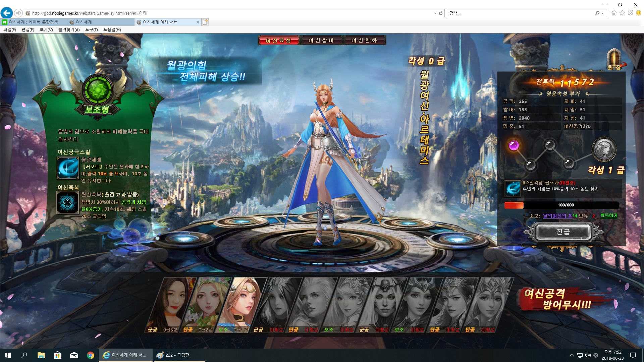This screenshot has width=644, height=362.
Task: Open the 즐겨찾기(A) menu
Action: 69,29
